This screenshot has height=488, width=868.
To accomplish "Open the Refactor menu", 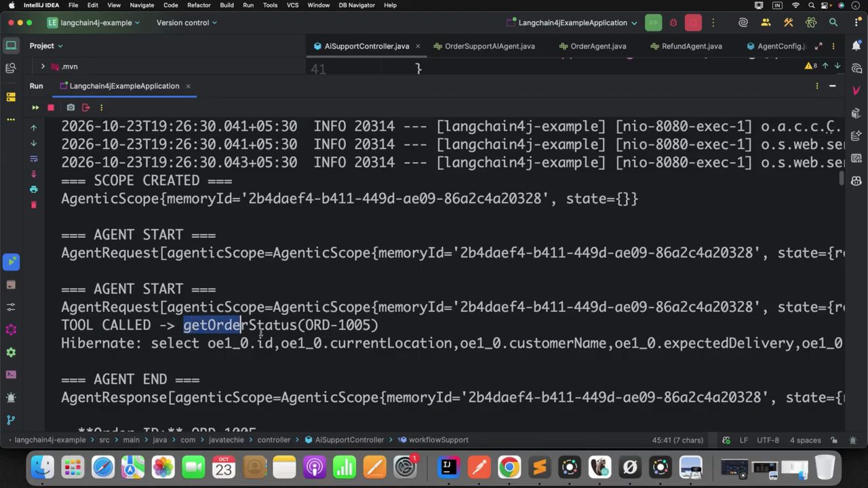I will point(199,5).
